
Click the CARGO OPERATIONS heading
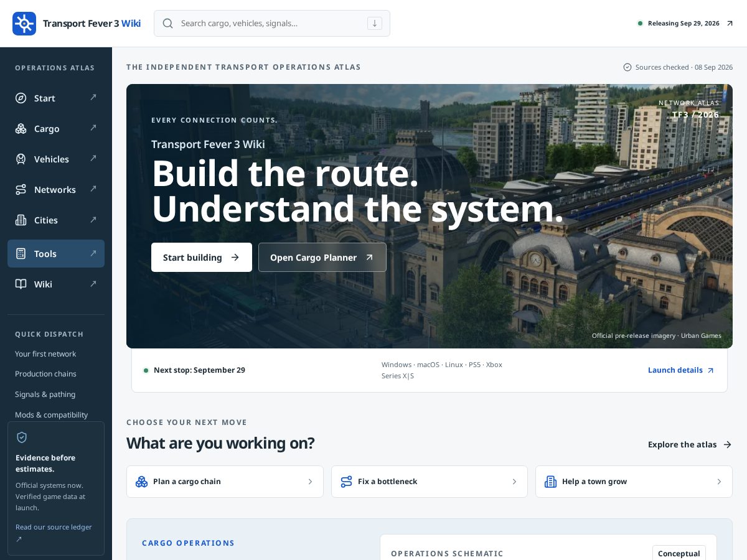pyautogui.click(x=188, y=543)
